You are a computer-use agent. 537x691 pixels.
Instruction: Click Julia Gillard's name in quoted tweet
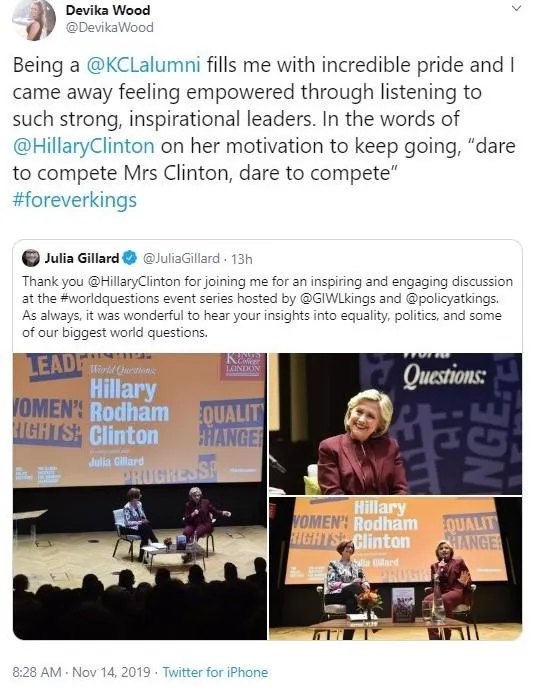tap(81, 258)
